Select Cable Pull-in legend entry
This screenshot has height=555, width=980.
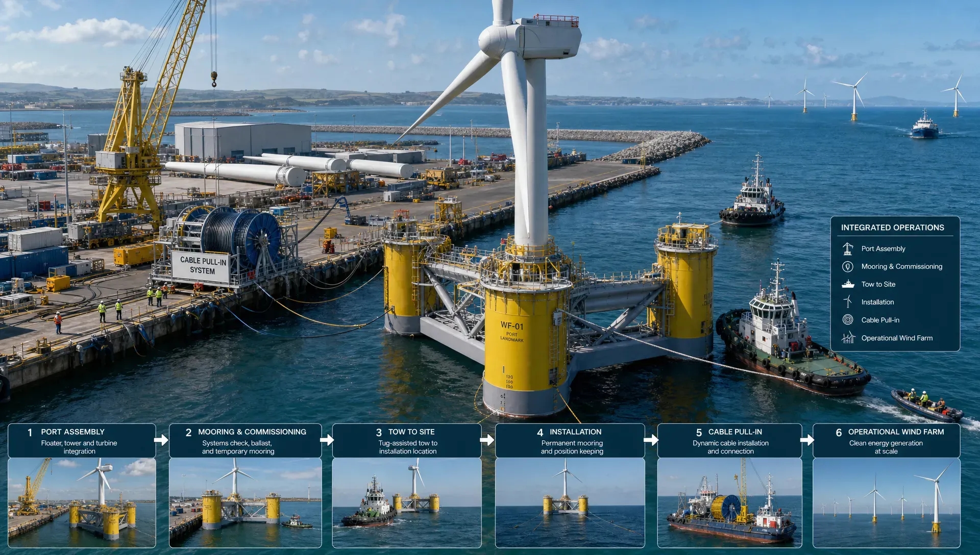[x=880, y=320]
